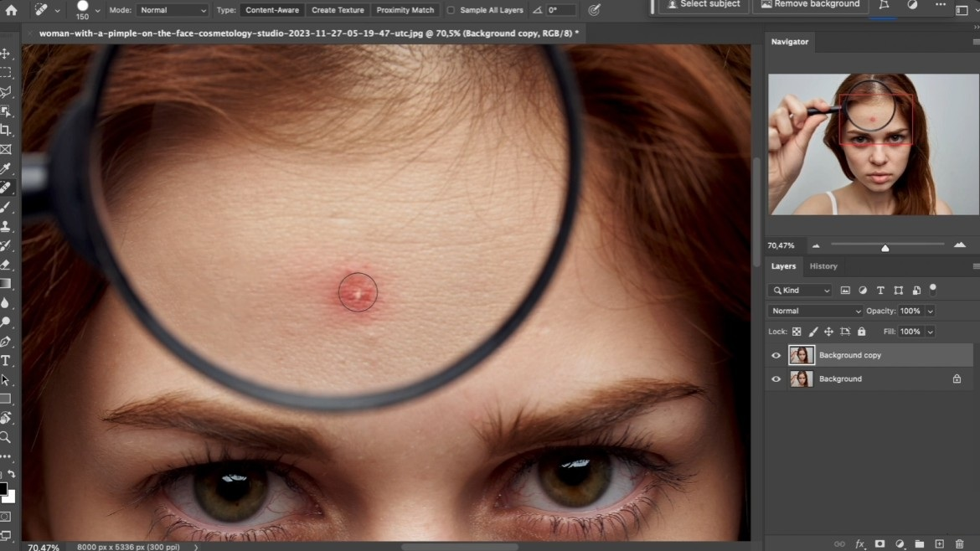Open the Navigator panel options menu
The width and height of the screenshot is (980, 551).
tap(976, 42)
